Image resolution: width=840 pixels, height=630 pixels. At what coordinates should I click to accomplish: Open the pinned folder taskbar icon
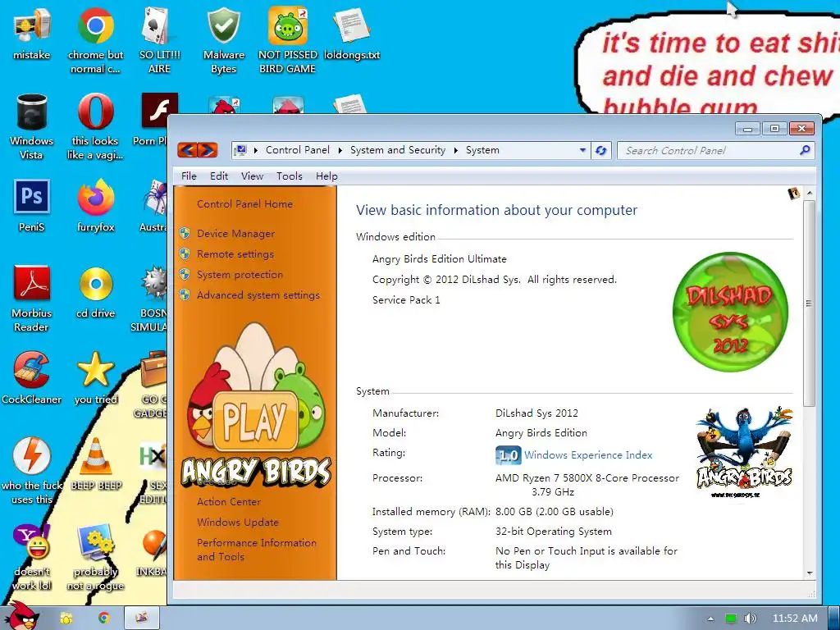pos(66,618)
